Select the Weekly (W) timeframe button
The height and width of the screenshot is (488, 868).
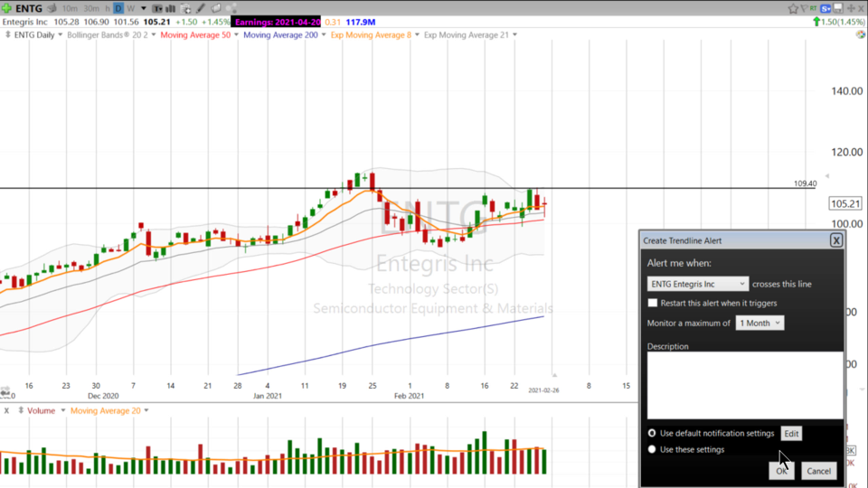(130, 8)
